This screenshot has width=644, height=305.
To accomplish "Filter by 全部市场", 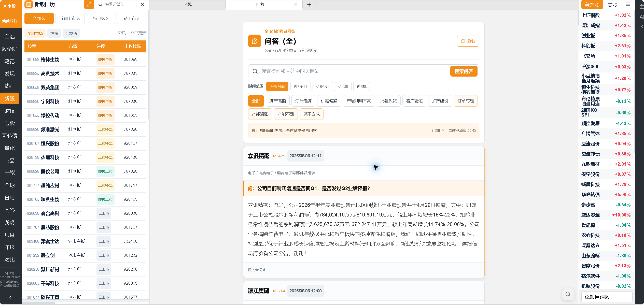I will (35, 33).
